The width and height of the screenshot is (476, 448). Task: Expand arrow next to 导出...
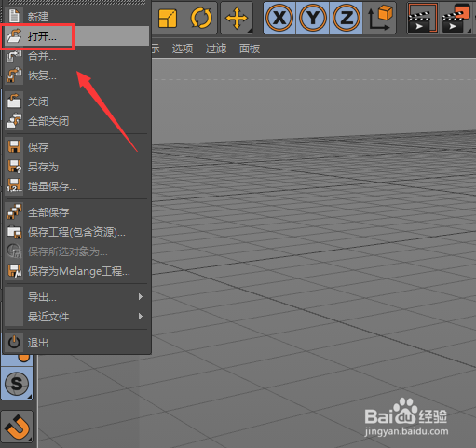141,297
